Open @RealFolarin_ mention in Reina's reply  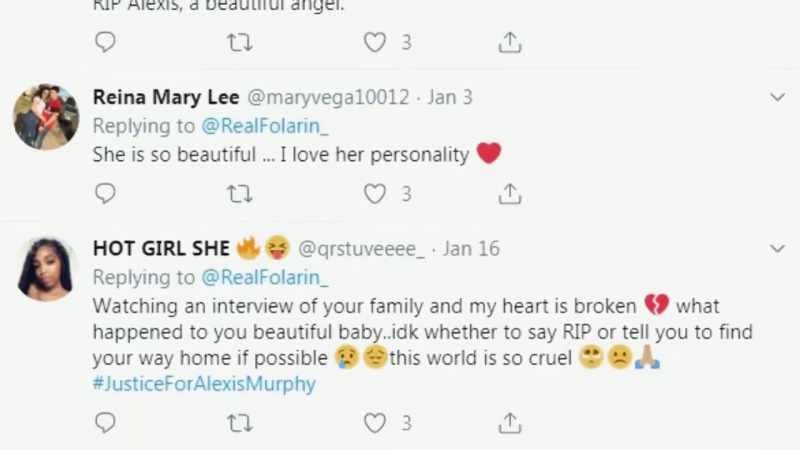coord(265,126)
